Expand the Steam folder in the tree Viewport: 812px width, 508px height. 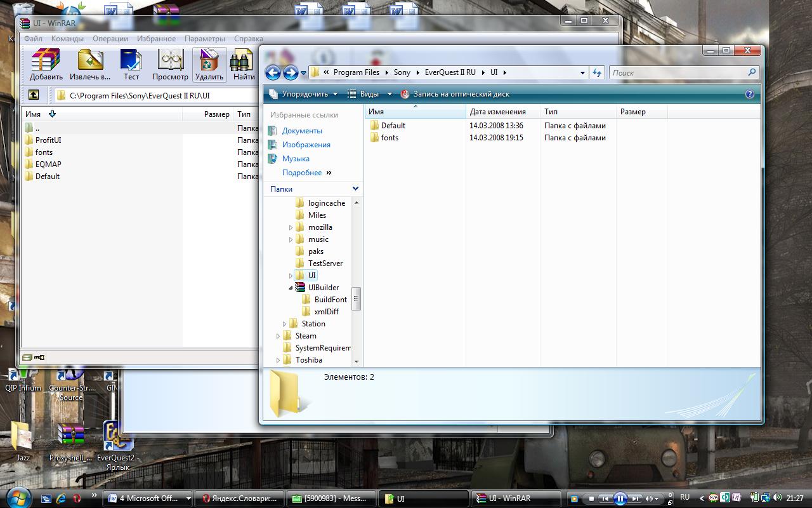point(278,336)
